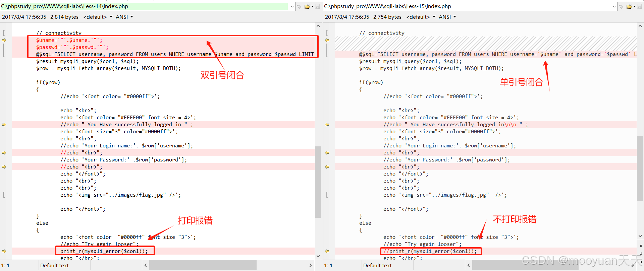644x271 pixels.
Task: Click right status bar 'Default text' label
Action: (377, 265)
